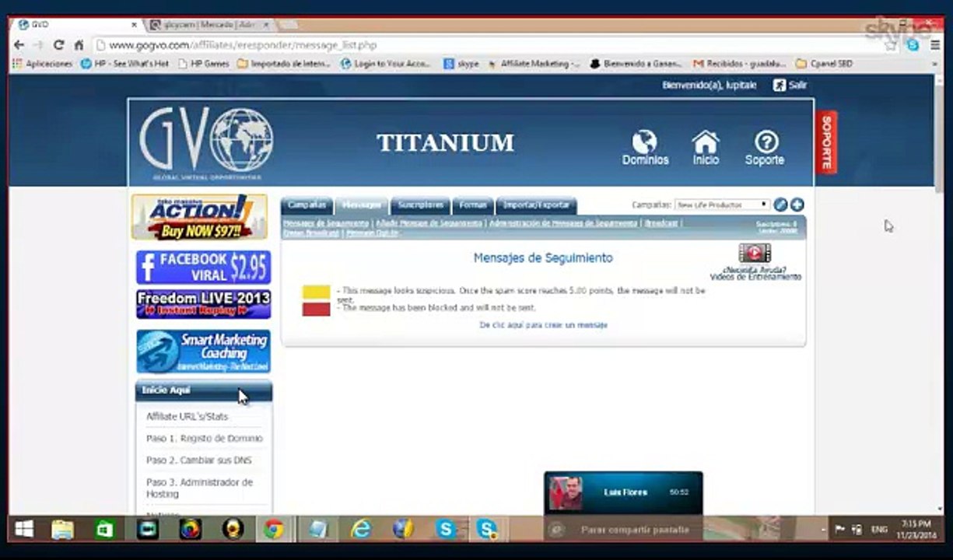Open the skype bookmark
The image size is (953, 560).
(x=462, y=64)
